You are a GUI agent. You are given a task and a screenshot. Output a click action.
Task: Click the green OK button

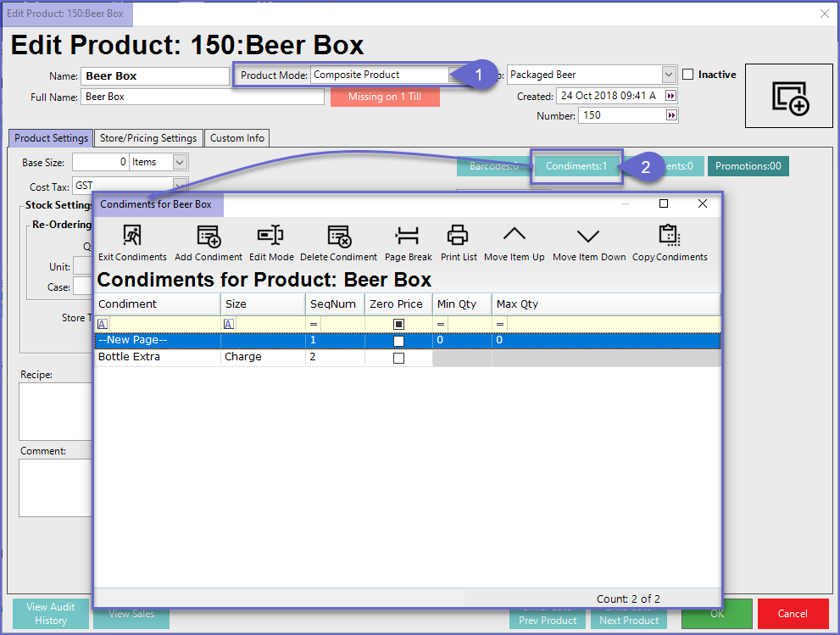(x=716, y=614)
